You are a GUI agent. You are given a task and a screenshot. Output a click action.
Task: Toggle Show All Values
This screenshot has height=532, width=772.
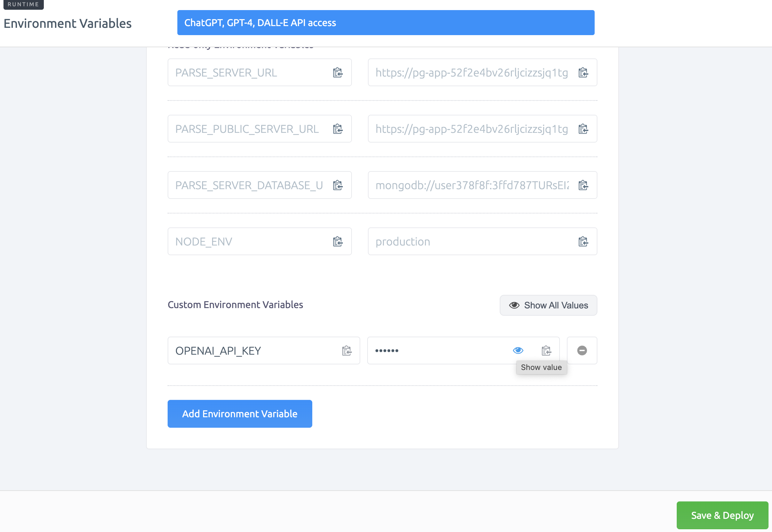point(548,305)
